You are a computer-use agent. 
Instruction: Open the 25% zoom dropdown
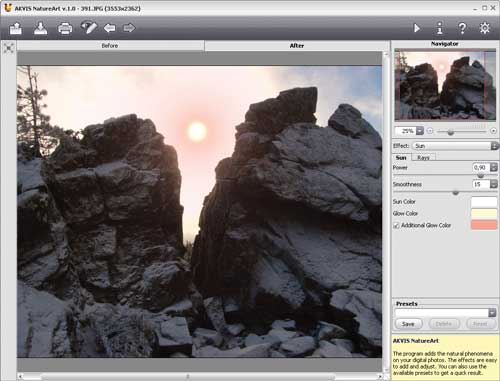pyautogui.click(x=420, y=131)
